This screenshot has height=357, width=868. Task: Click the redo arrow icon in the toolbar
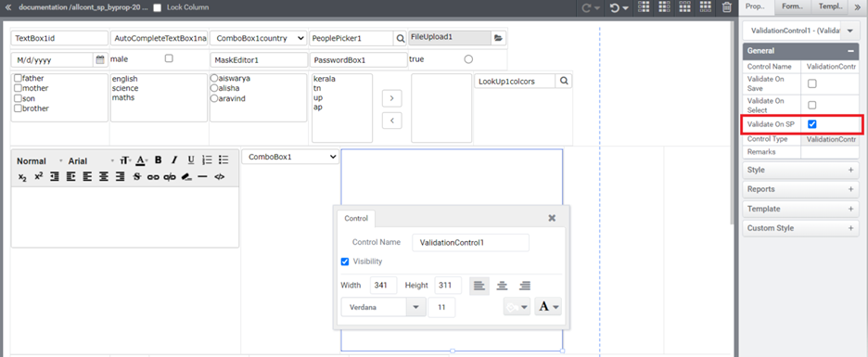coord(587,7)
